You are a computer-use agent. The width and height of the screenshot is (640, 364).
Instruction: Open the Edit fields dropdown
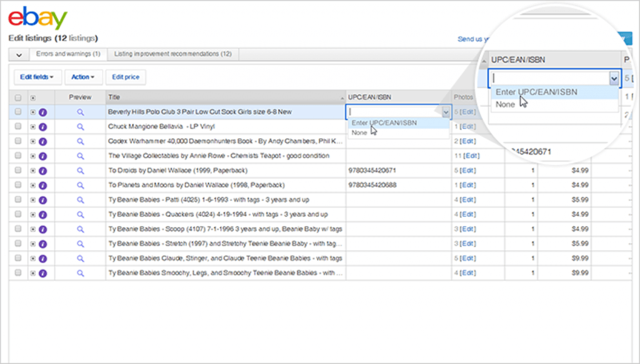[36, 77]
